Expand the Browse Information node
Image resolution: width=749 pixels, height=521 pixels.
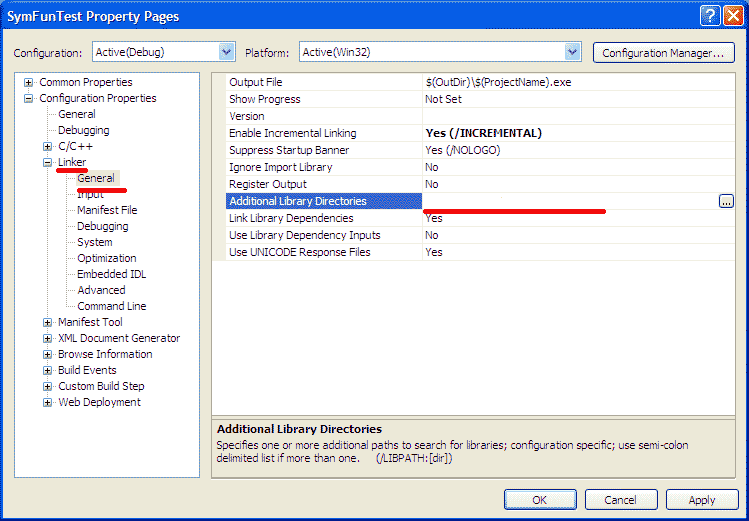47,355
